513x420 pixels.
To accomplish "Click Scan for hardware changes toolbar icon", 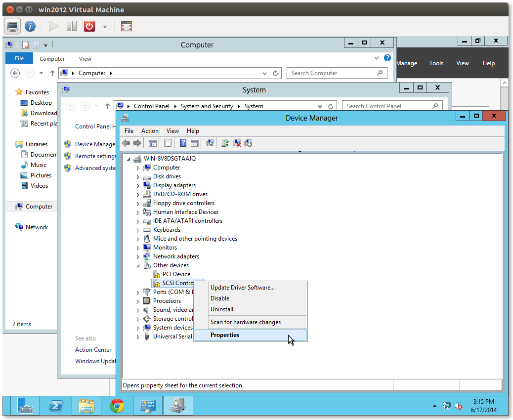I will click(210, 143).
